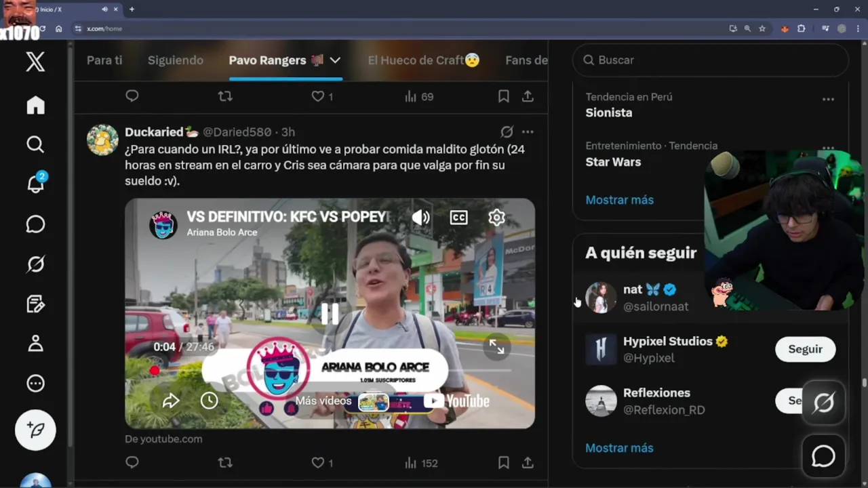Image resolution: width=868 pixels, height=488 pixels.
Task: Follow Hypixel Studios with Seguir button
Action: pyautogui.click(x=805, y=349)
